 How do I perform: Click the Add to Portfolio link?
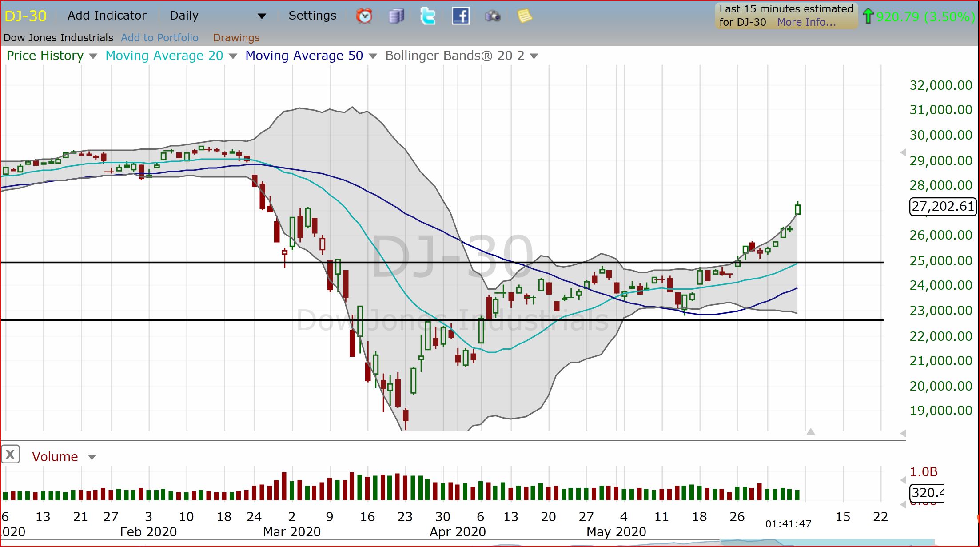(x=159, y=38)
